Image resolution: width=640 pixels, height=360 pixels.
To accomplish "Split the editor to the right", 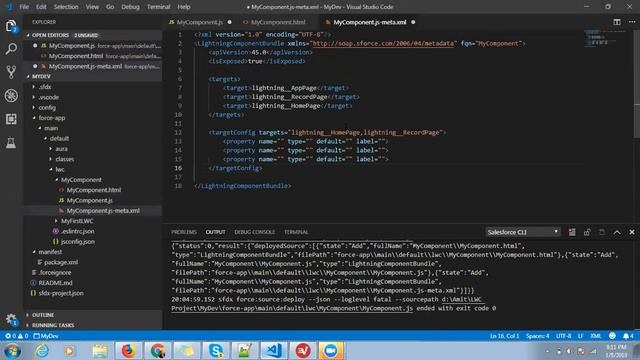I will point(617,22).
